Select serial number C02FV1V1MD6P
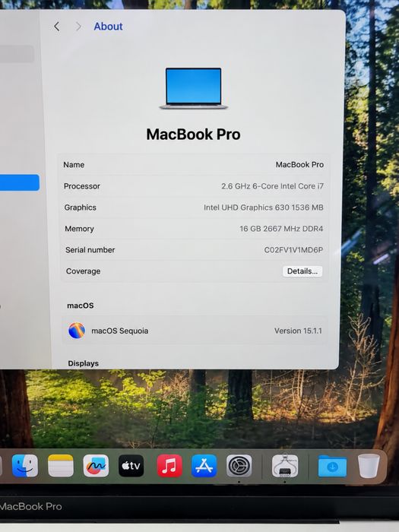 293,250
